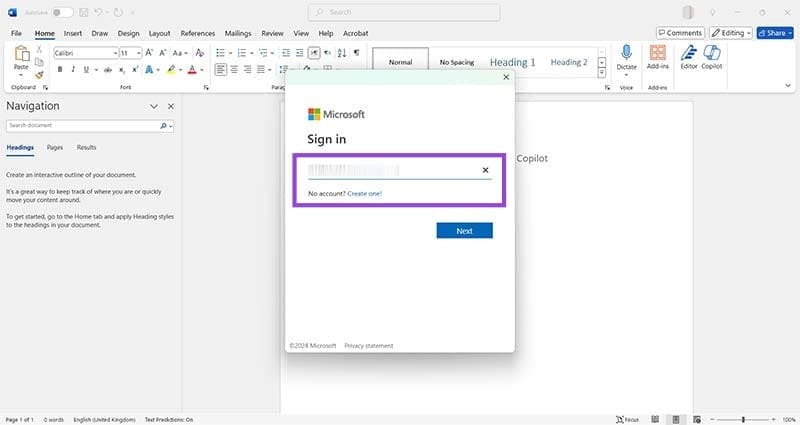The image size is (800, 425).
Task: Open the Editing mode dropdown
Action: [731, 33]
